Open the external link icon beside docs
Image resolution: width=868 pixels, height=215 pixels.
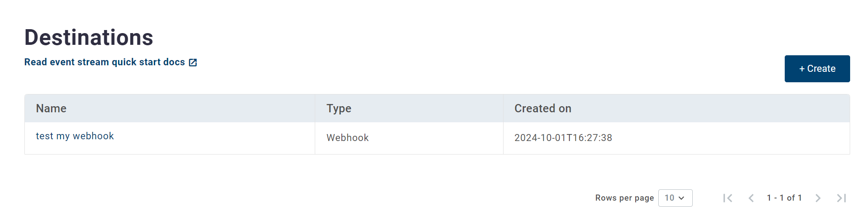(x=193, y=63)
